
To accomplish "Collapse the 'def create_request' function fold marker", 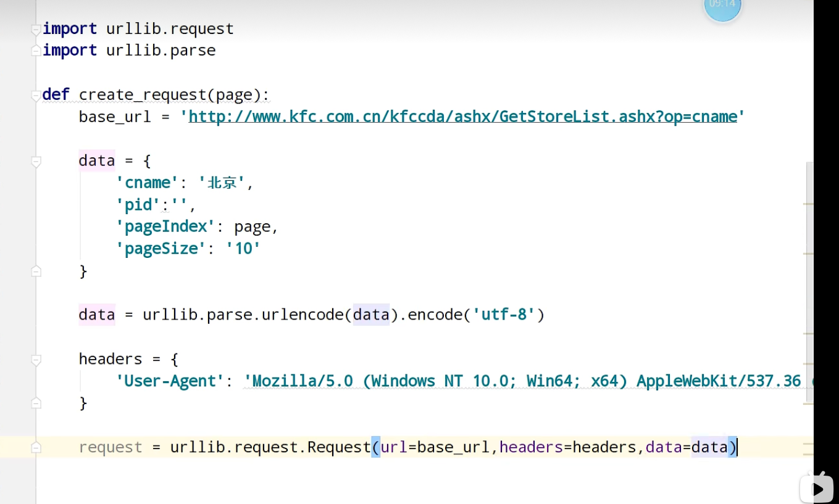I will pos(36,96).
